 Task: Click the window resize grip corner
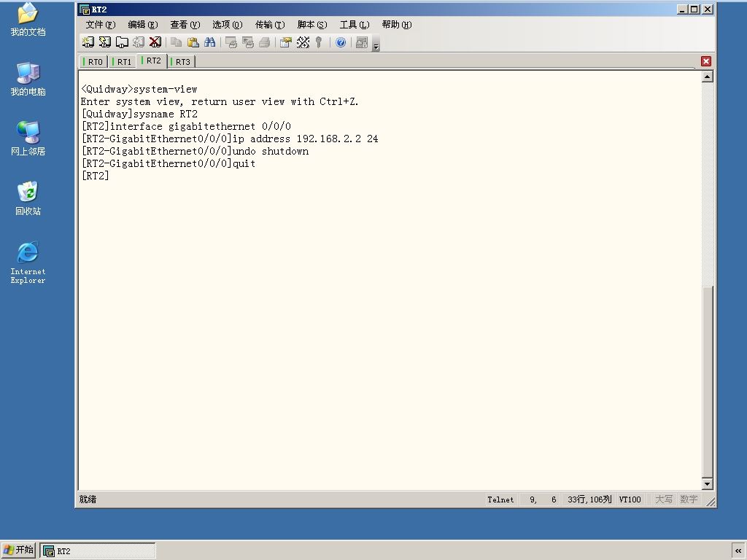click(x=711, y=502)
